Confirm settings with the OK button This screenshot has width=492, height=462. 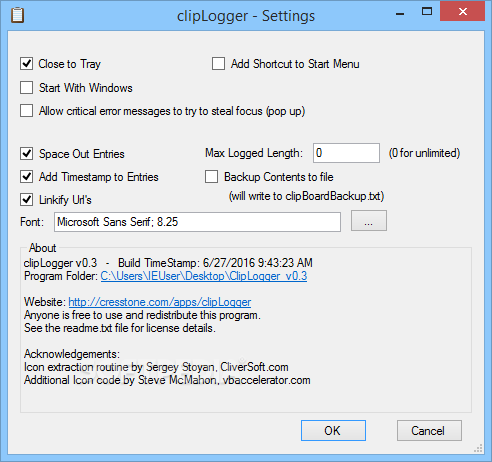(333, 431)
